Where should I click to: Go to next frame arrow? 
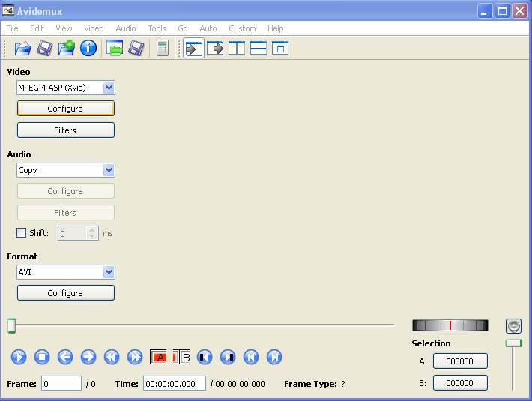click(88, 357)
